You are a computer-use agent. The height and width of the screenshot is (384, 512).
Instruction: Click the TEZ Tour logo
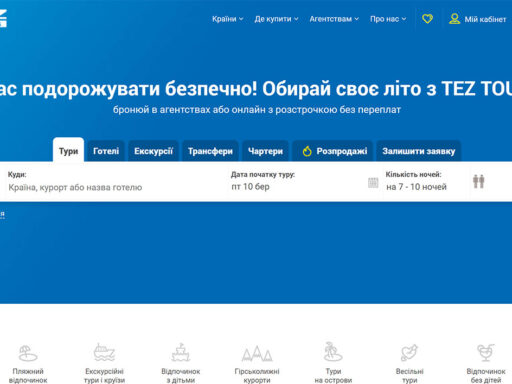coord(3,18)
